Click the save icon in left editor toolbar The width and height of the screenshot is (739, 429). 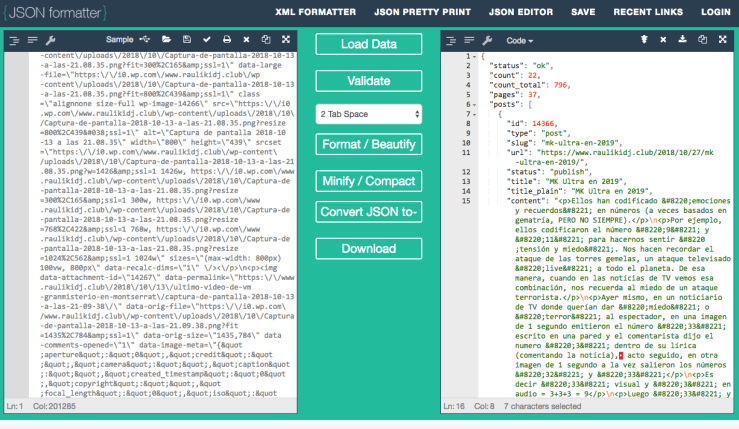(x=187, y=40)
